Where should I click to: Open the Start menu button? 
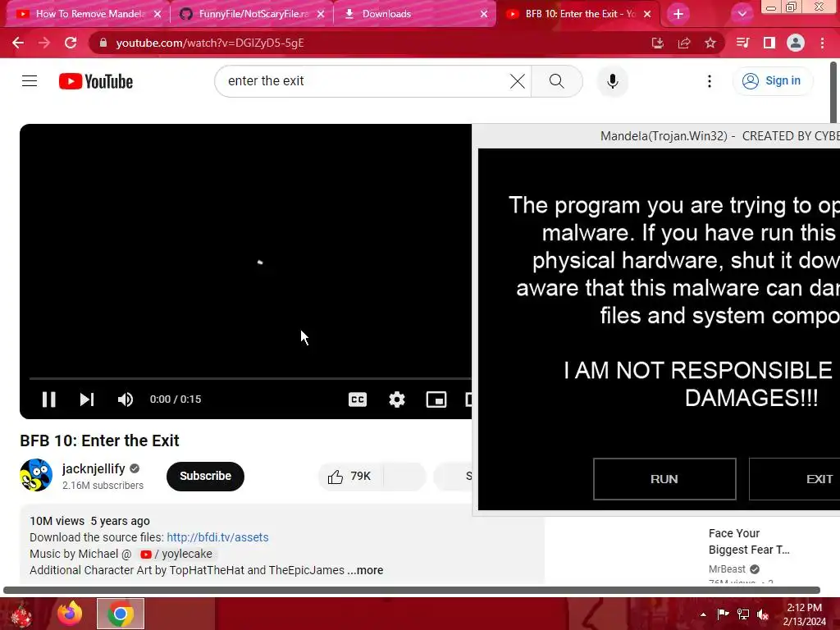tap(21, 614)
